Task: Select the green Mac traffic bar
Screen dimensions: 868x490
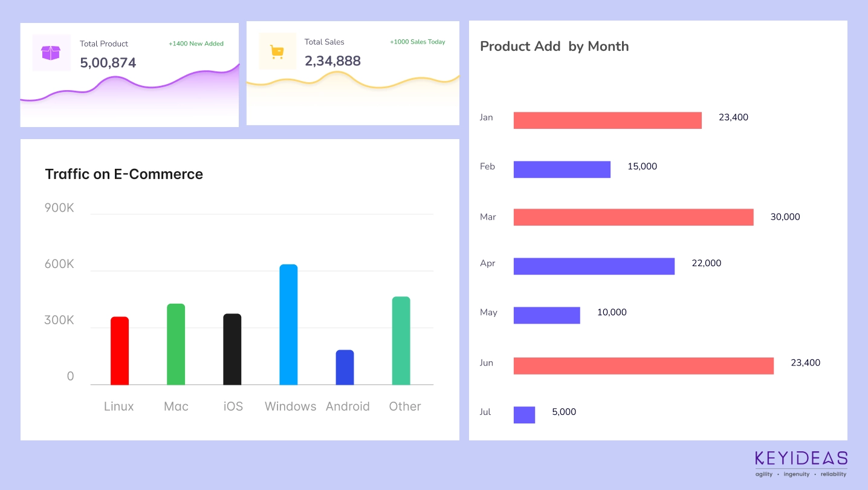Action: click(176, 344)
